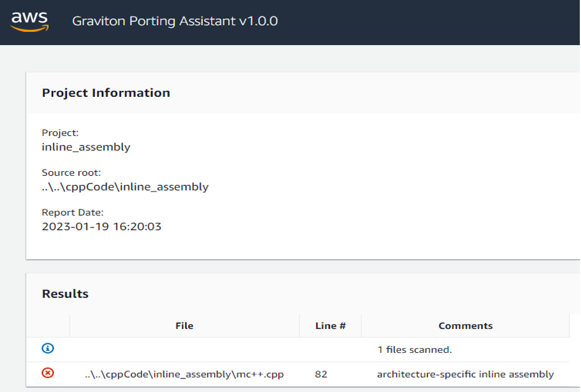Click the empty status column header cell
This screenshot has width=581, height=392.
coord(48,325)
